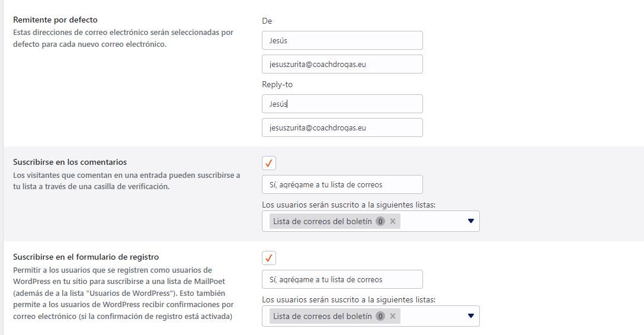The height and width of the screenshot is (335, 644).
Task: Uncheck 'Suscribirse en el formulario de registro' checkbox
Action: 269,258
